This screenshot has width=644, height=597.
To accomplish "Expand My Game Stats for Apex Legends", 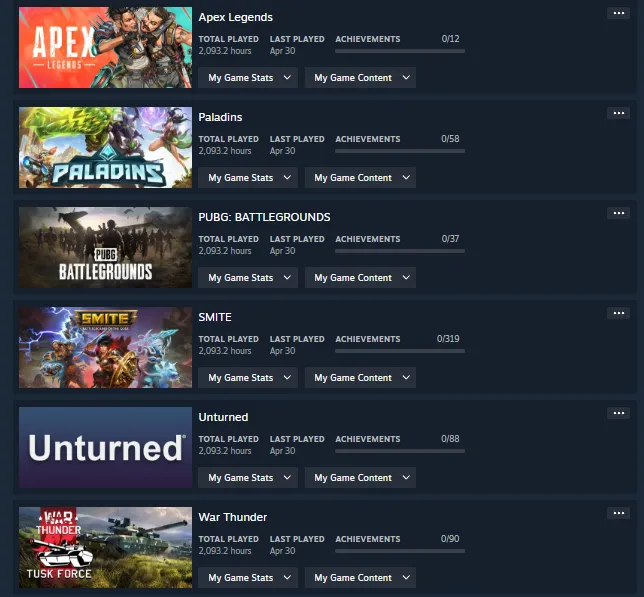I will 248,78.
